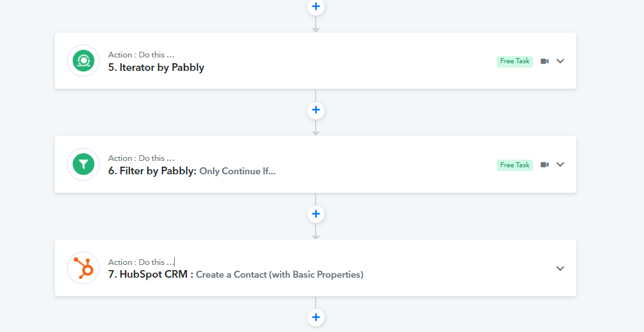644x332 pixels.
Task: Add step between Filter and HubSpot CRM
Action: (x=316, y=213)
